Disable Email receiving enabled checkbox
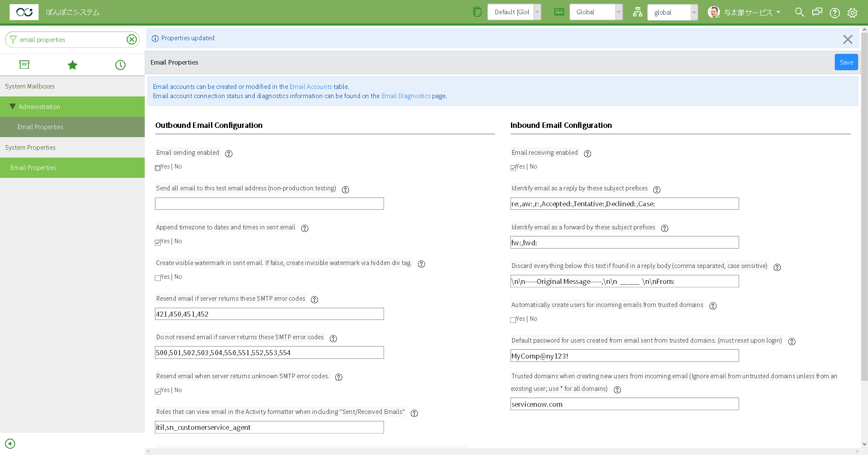This screenshot has height=455, width=868. click(513, 167)
